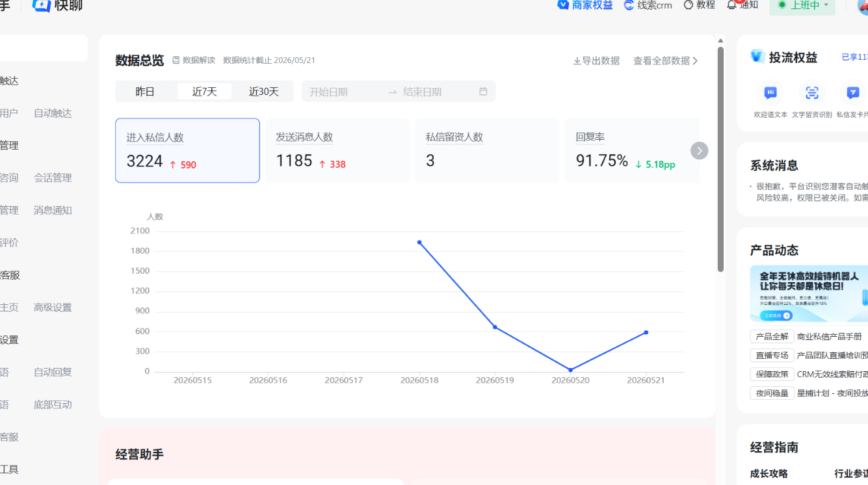
Task: Select 私信留资人数 metric card
Action: (487, 150)
